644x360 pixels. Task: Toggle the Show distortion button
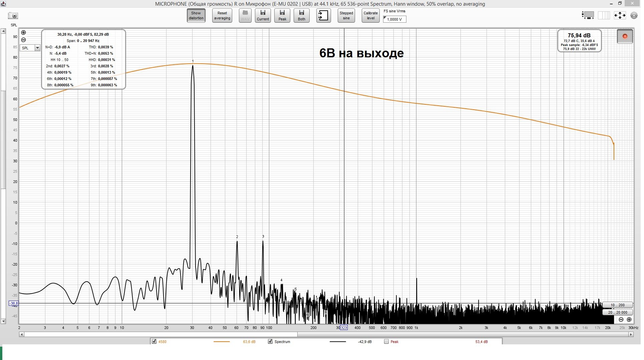click(196, 16)
